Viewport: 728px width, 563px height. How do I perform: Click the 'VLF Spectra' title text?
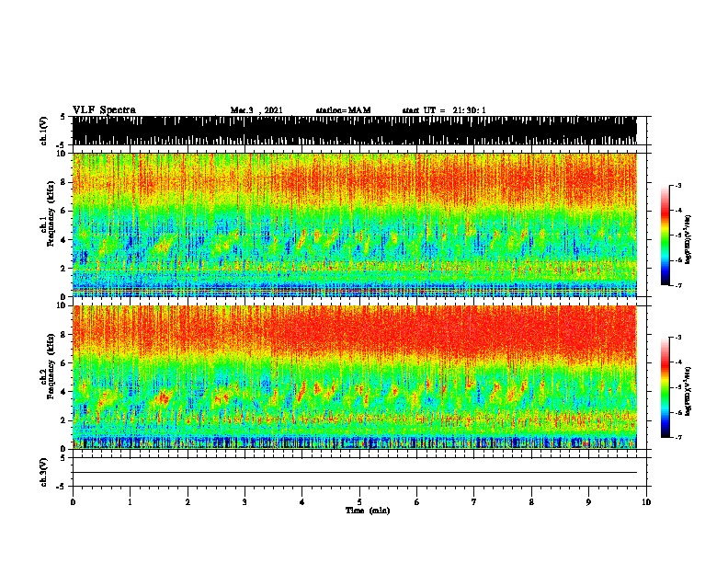tap(104, 109)
